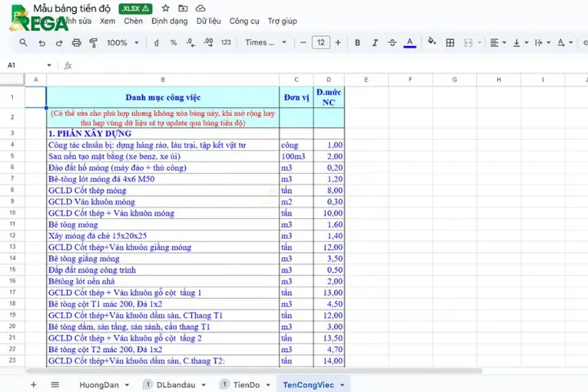Click the Name box showing A1
Screen dimensions: 588x392
(x=24, y=65)
